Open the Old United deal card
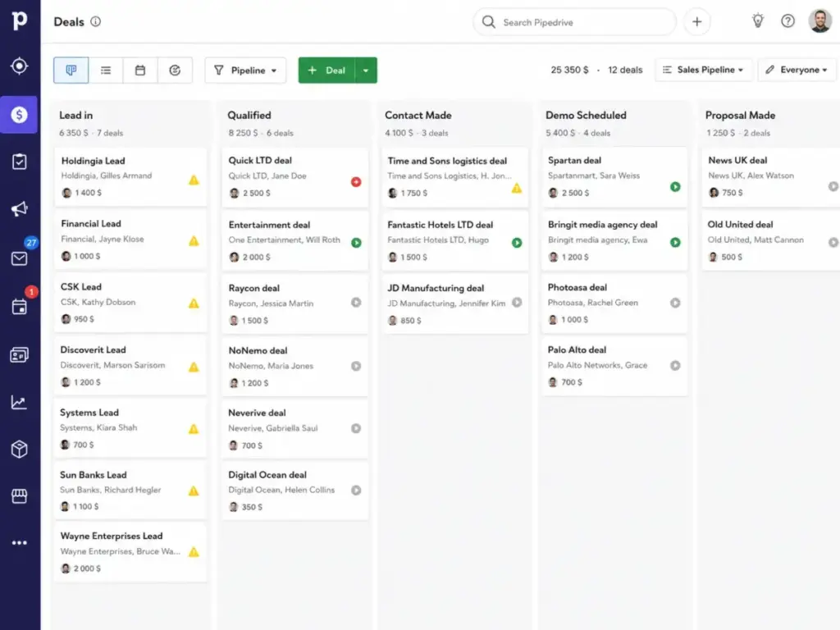840x630 pixels. click(x=771, y=240)
